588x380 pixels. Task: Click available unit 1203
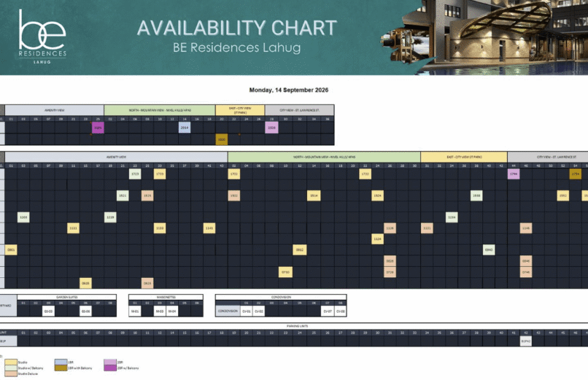tap(24, 217)
